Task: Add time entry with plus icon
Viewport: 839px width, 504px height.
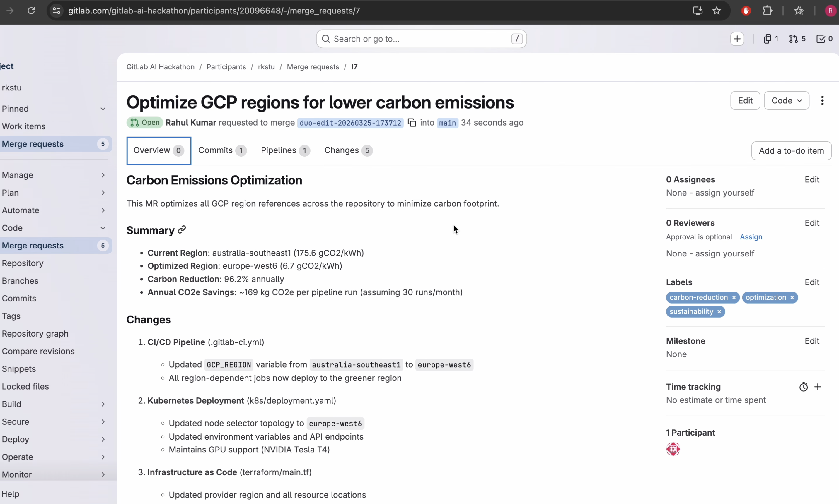Action: click(x=818, y=387)
